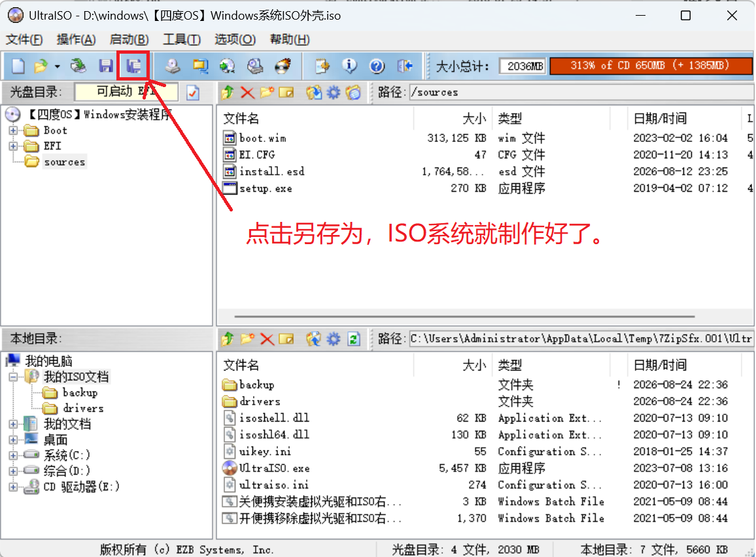Select isoshell.dll in the local list
The image size is (756, 557).
[274, 418]
